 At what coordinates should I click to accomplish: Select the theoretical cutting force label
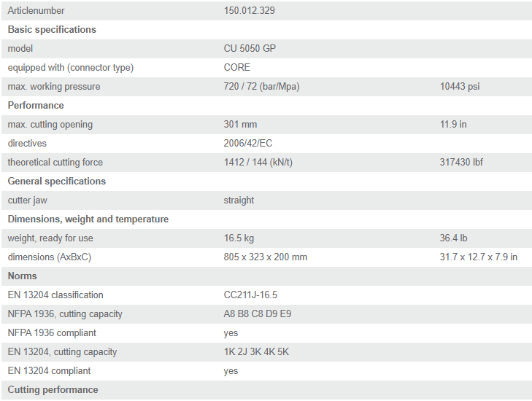click(x=55, y=163)
